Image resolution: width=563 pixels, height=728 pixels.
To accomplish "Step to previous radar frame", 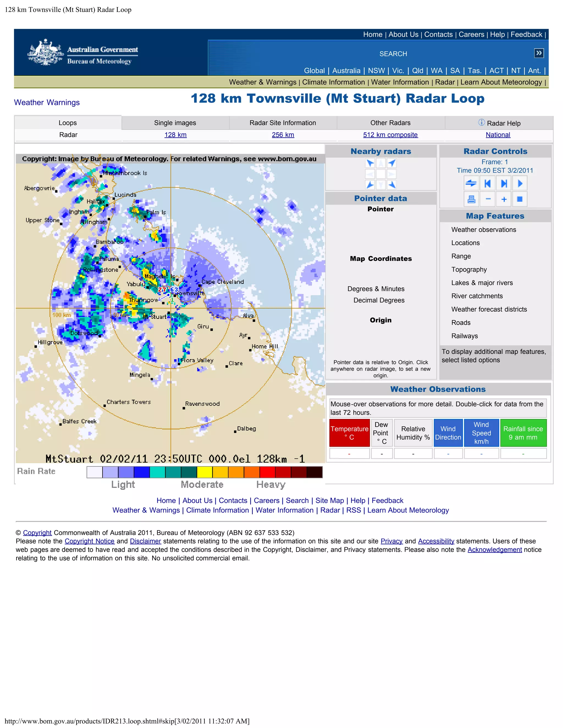I will 488,183.
